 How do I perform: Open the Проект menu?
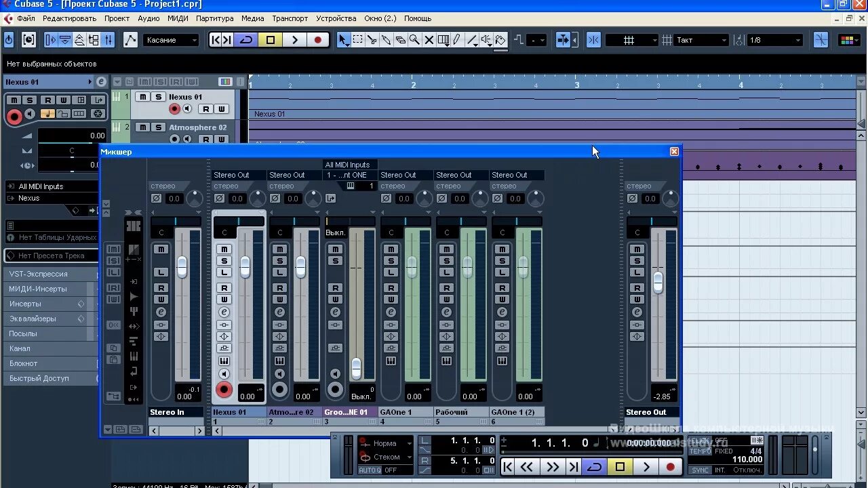click(117, 18)
